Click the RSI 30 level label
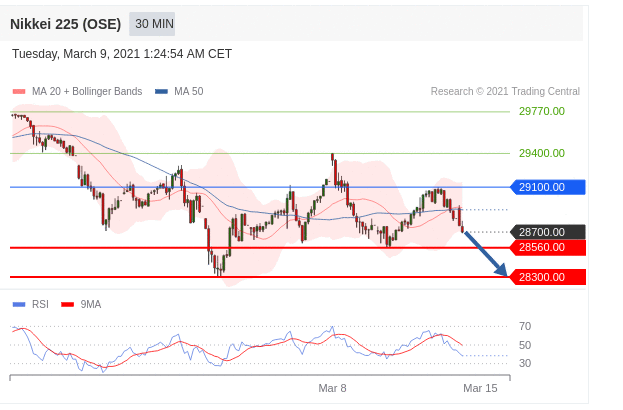The width and height of the screenshot is (623, 410). (x=525, y=363)
